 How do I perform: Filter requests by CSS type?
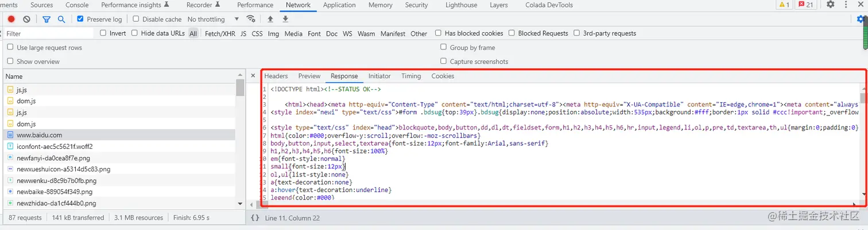257,34
